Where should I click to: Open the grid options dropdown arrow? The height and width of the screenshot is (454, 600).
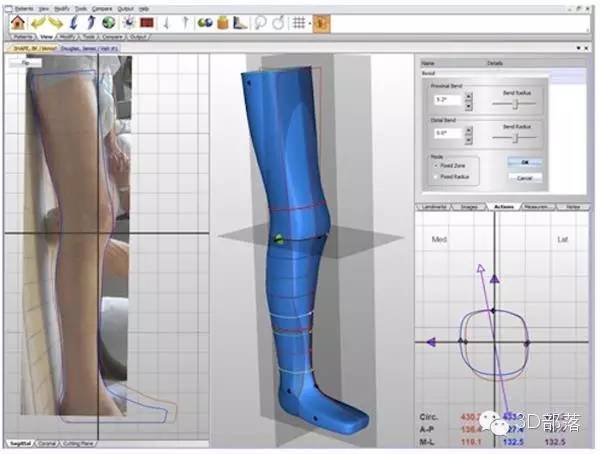click(x=309, y=24)
